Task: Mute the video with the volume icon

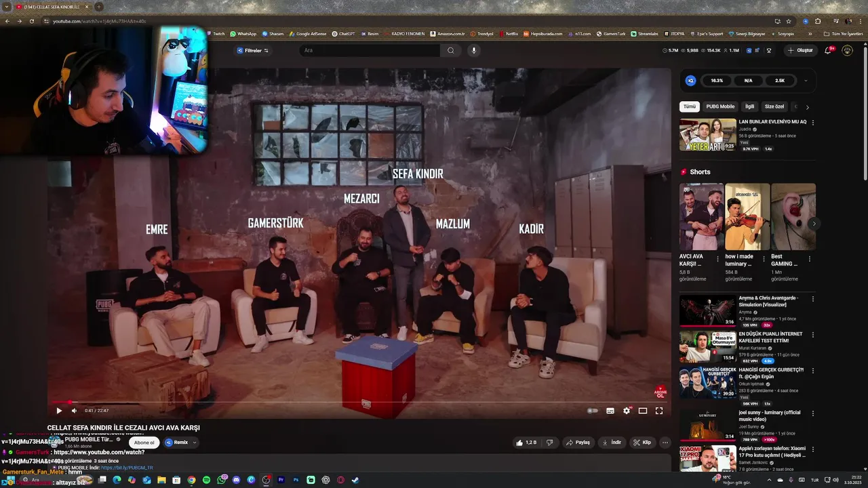Action: (x=74, y=411)
